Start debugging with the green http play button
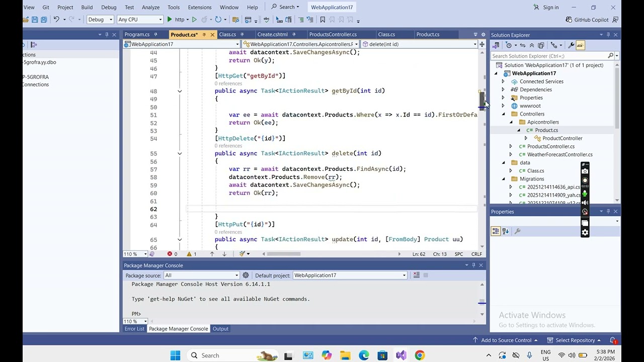 (176, 20)
